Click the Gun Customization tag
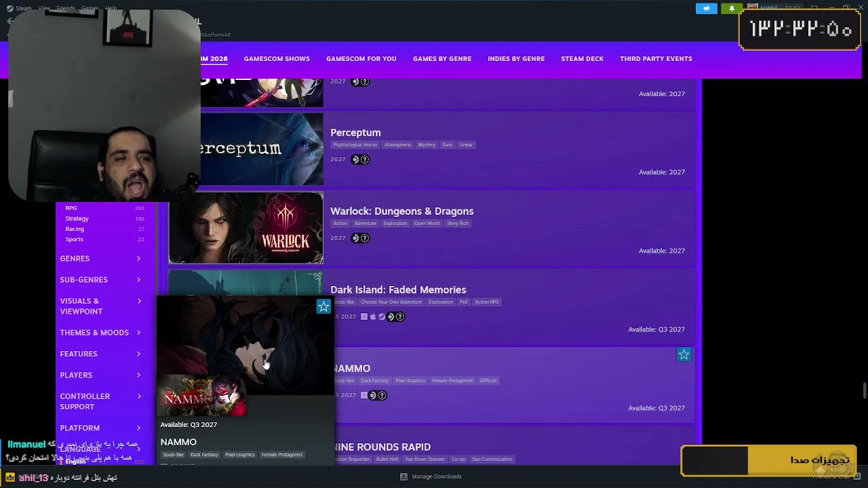This screenshot has height=488, width=868. tap(492, 460)
